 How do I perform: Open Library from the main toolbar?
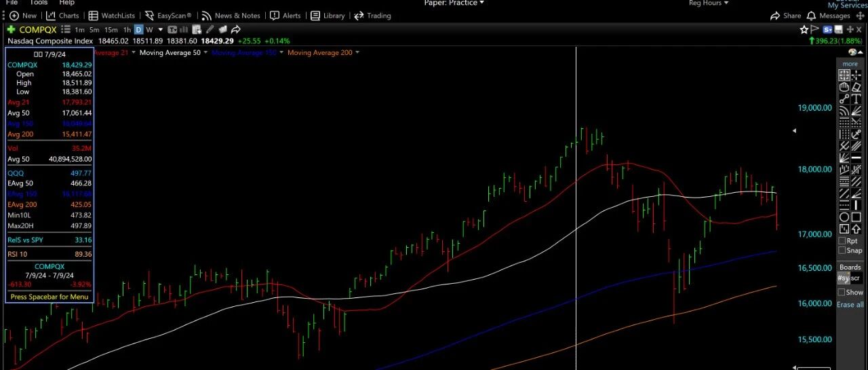[x=328, y=16]
